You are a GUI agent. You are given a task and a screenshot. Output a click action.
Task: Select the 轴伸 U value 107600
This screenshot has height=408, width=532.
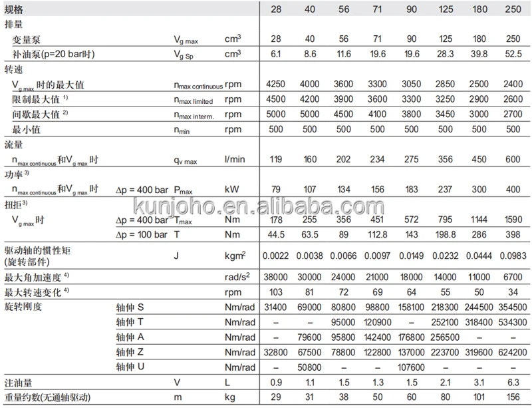pyautogui.click(x=411, y=367)
